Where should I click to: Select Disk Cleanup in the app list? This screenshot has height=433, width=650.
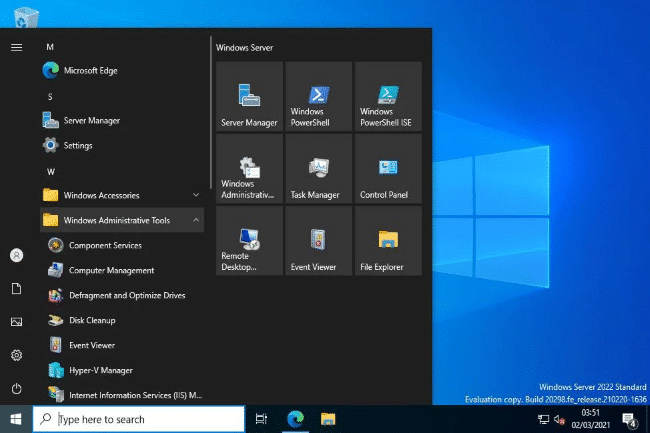point(92,320)
